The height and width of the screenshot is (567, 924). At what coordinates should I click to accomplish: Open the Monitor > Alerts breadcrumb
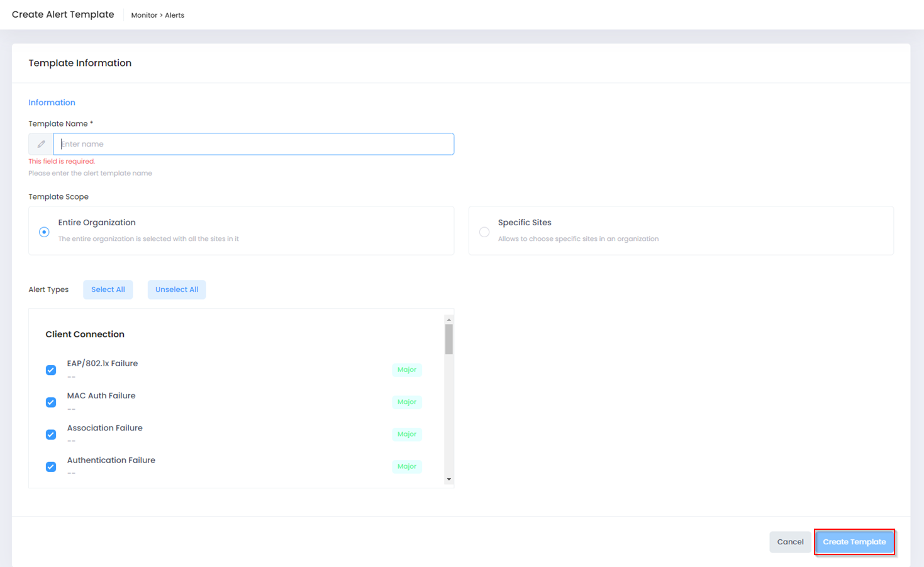158,15
